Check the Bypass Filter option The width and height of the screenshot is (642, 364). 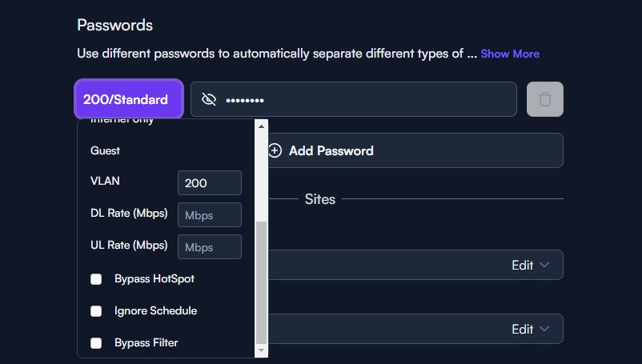(96, 342)
